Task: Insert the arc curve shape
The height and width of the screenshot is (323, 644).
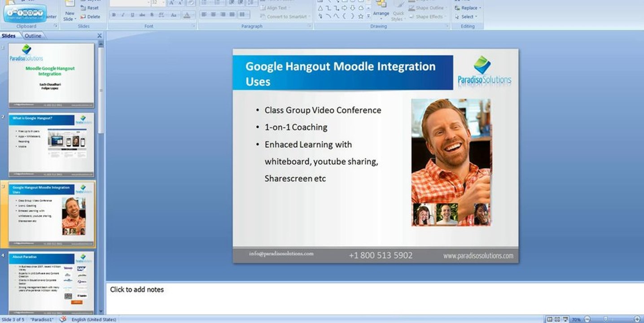Action: (328, 16)
